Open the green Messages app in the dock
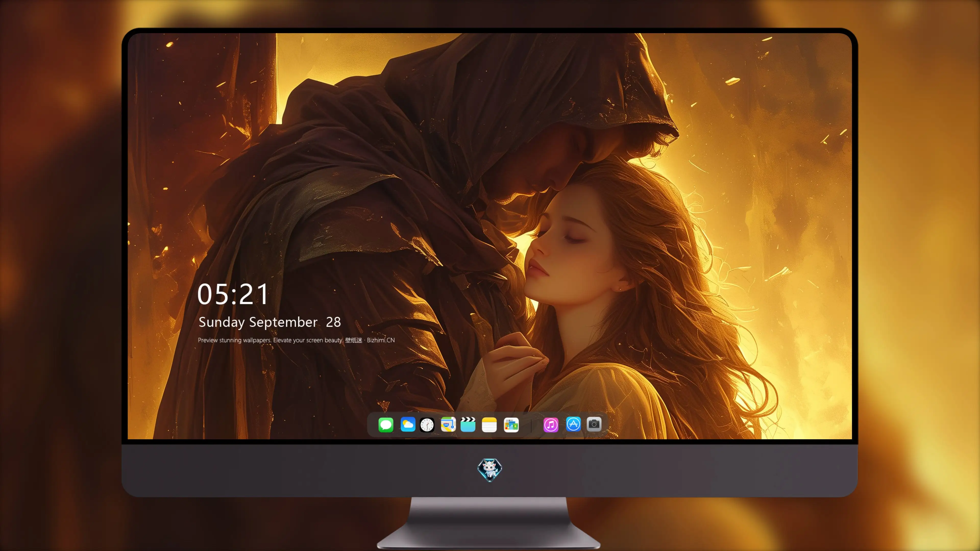The image size is (980, 551). tap(386, 425)
